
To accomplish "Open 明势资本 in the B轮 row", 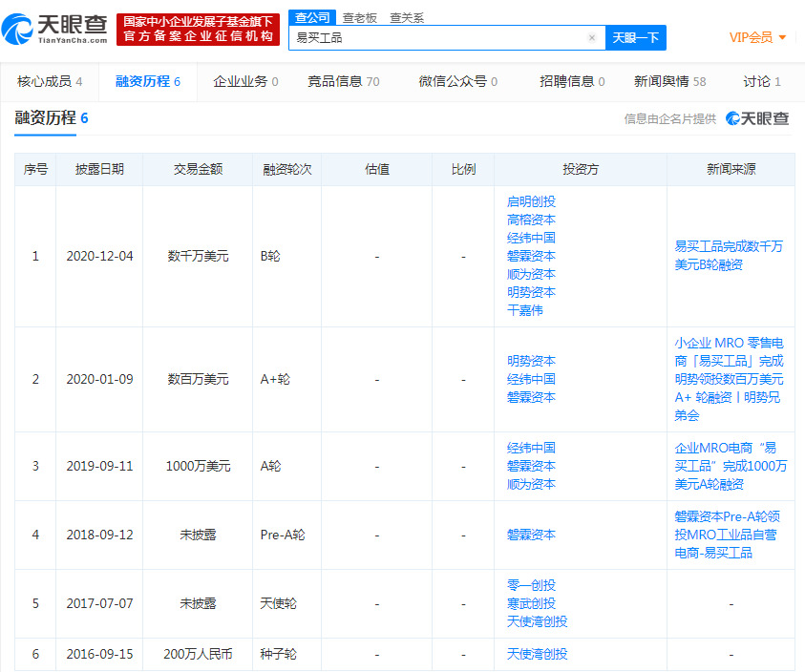I will (531, 292).
